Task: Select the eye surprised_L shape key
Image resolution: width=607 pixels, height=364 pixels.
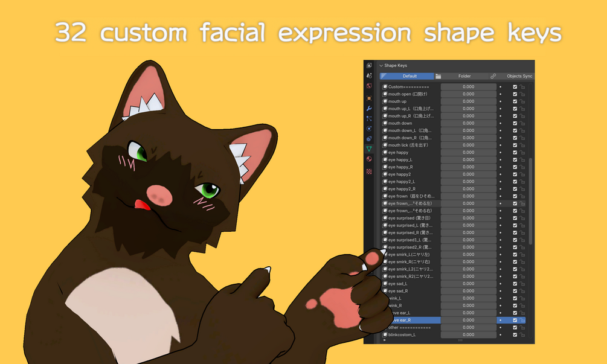Action: pos(410,226)
